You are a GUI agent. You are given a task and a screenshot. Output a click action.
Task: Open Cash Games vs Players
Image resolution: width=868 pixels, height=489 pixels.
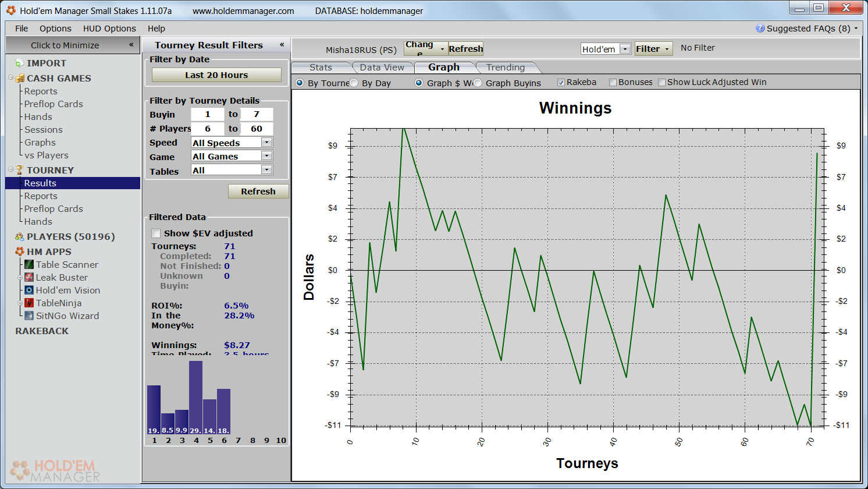click(x=47, y=155)
